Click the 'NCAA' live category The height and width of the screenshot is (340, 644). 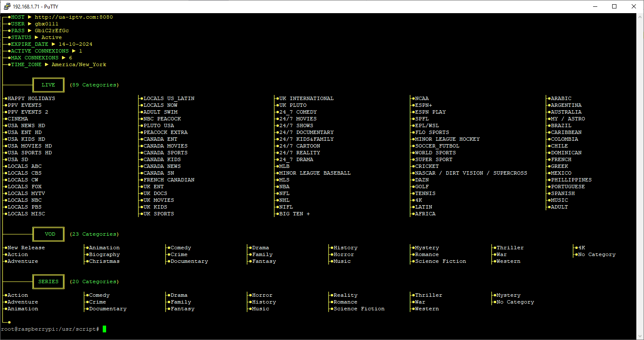point(422,98)
